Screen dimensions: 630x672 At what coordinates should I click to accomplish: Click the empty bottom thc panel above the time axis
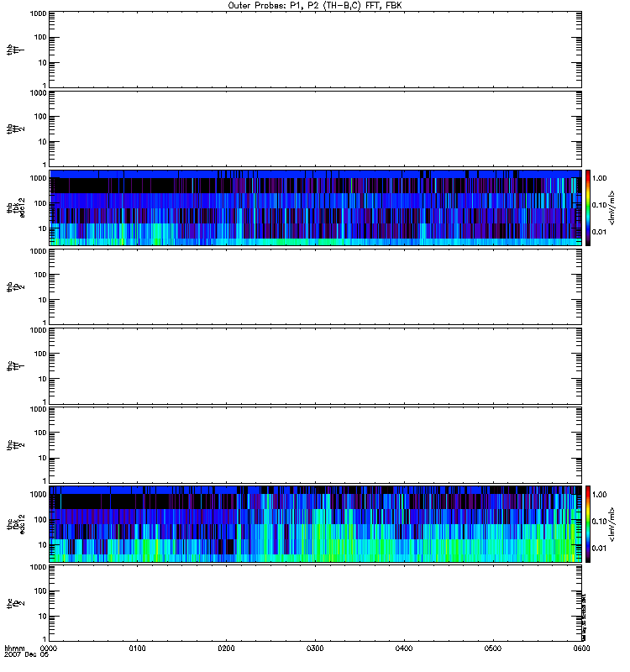point(316,603)
